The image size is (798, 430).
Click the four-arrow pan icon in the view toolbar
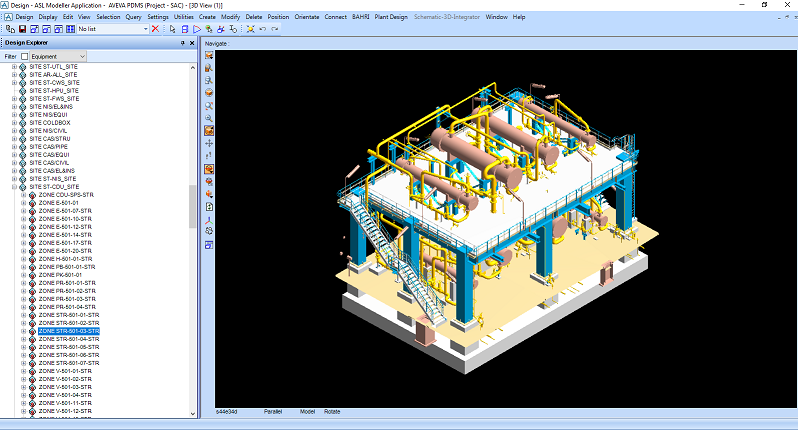209,144
